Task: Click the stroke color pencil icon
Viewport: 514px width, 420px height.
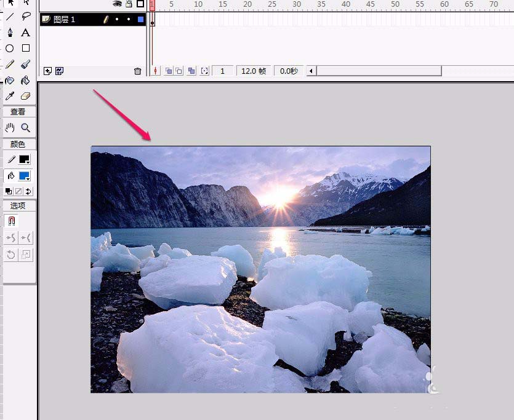Action: click(x=12, y=159)
